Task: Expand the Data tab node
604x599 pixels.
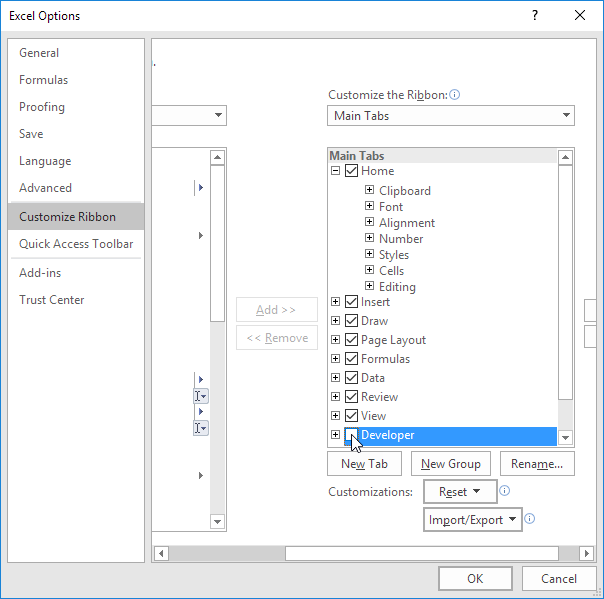Action: (x=336, y=378)
